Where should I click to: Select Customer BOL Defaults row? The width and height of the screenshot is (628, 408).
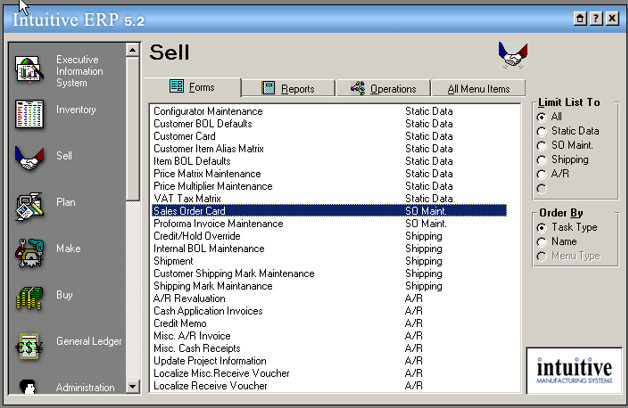pos(329,124)
